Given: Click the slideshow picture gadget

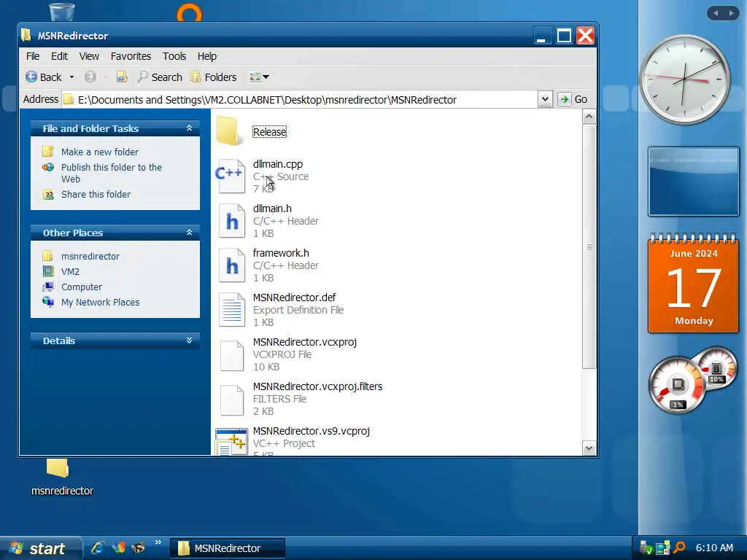Looking at the screenshot, I should 693,182.
